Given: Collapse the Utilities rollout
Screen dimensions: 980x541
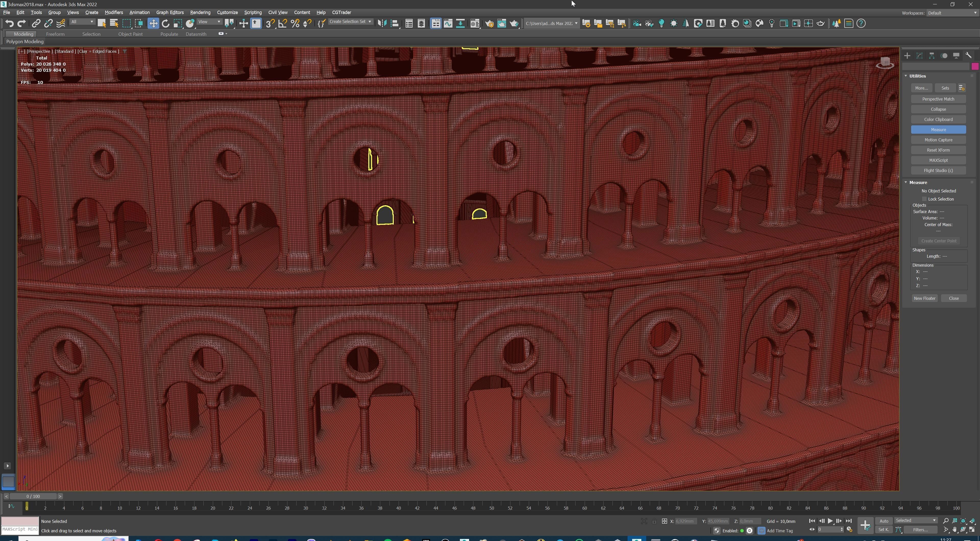Looking at the screenshot, I should 906,76.
